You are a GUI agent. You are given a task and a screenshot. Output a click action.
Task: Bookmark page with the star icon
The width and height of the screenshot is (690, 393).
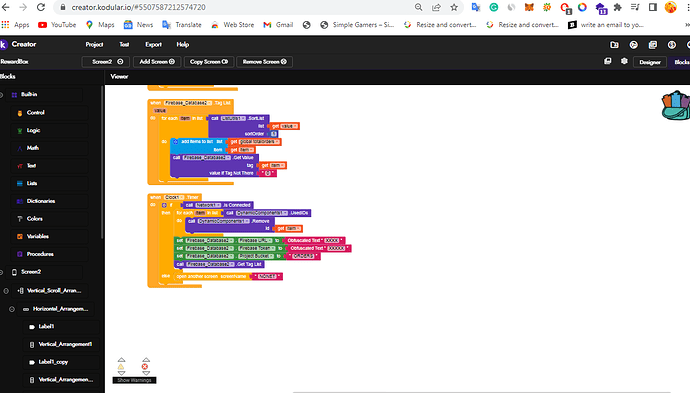tap(454, 7)
